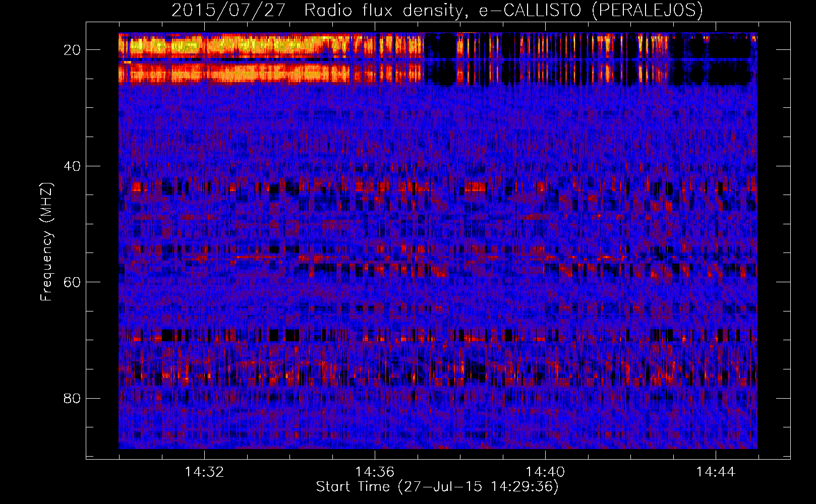Click the '40' frequency tick label
Viewport: 816px width, 504px height.
(x=72, y=166)
